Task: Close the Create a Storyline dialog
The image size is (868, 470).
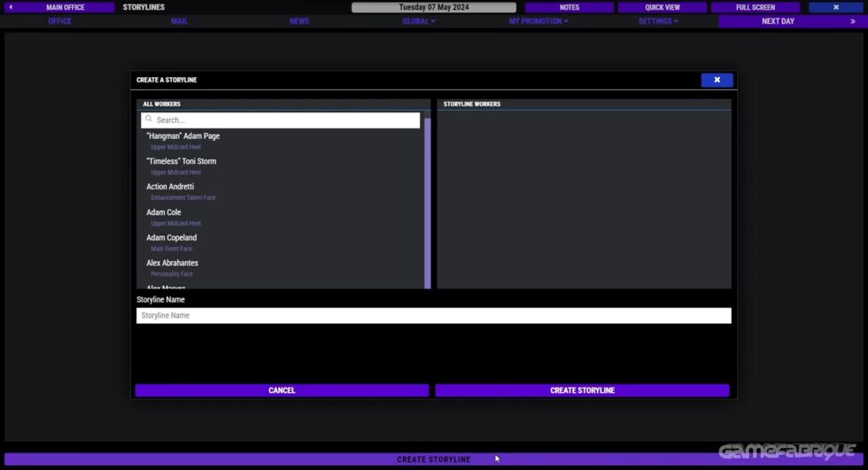Action: [717, 80]
